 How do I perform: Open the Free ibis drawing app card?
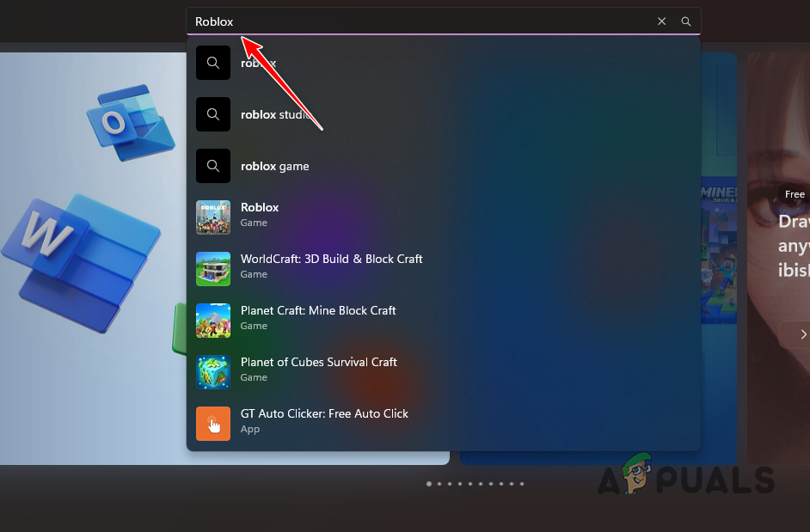click(x=778, y=258)
